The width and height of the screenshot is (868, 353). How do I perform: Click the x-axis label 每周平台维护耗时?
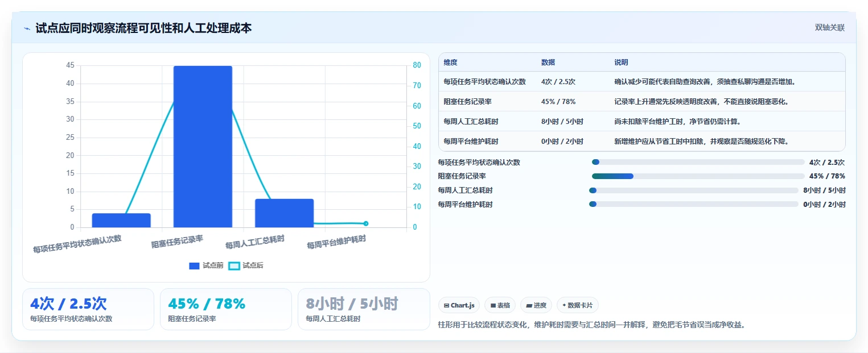tap(336, 242)
